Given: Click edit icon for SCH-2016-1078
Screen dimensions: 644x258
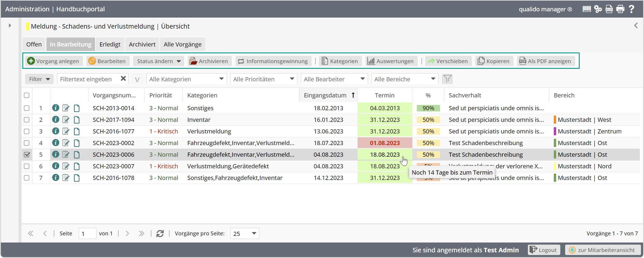Looking at the screenshot, I should click(x=66, y=178).
